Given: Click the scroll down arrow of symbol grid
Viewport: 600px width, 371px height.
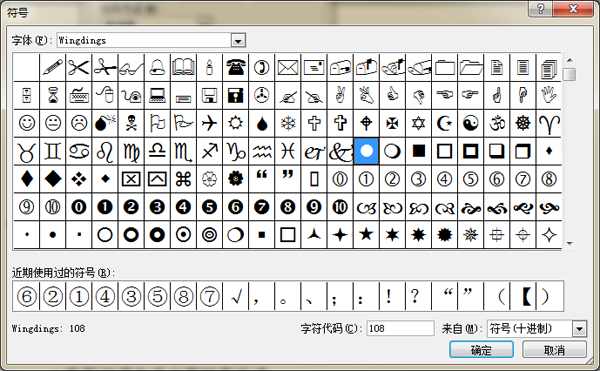Looking at the screenshot, I should pos(570,244).
